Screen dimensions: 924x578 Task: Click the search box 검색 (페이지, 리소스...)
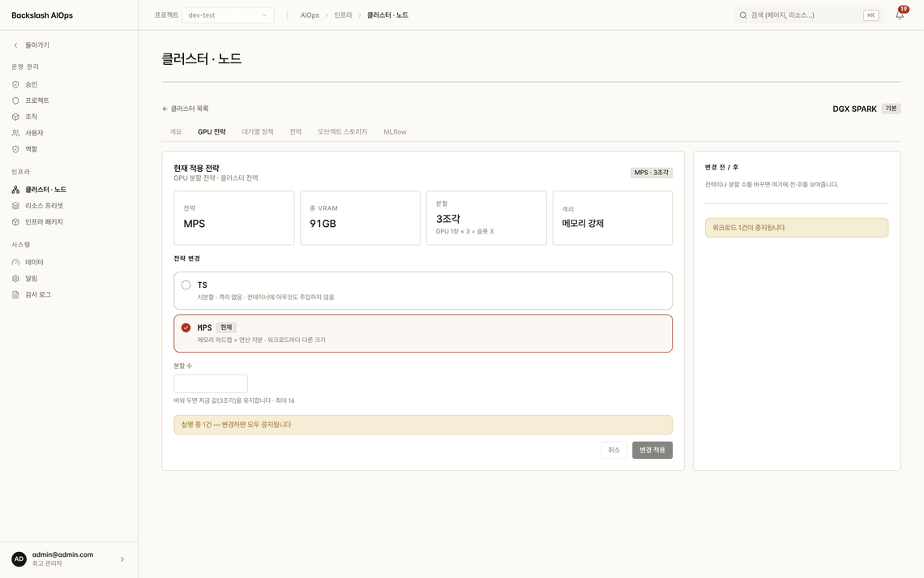pyautogui.click(x=807, y=15)
